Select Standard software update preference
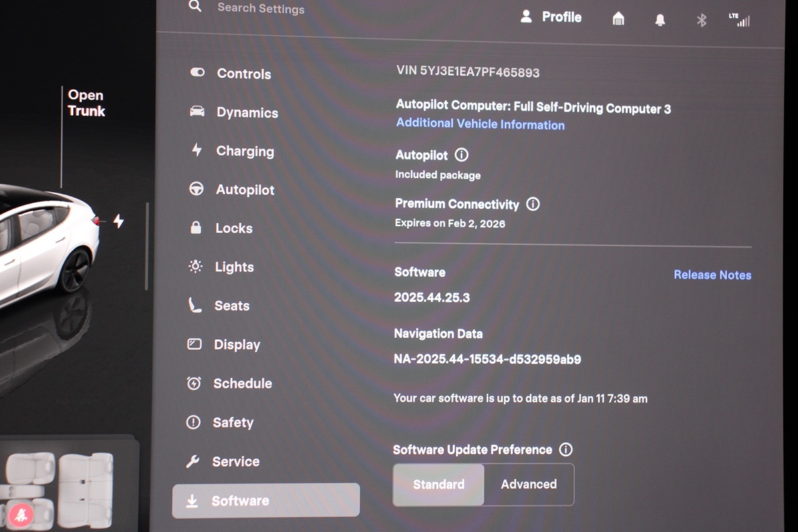 438,484
